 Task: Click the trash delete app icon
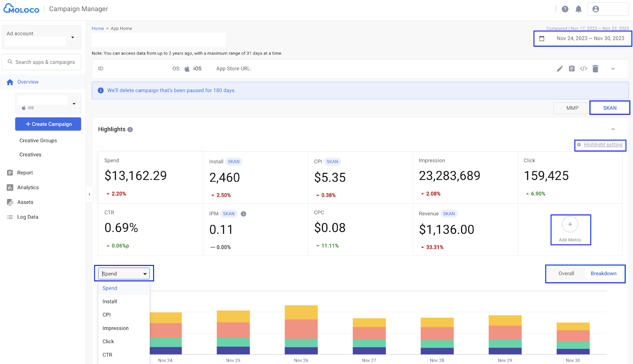click(x=595, y=69)
